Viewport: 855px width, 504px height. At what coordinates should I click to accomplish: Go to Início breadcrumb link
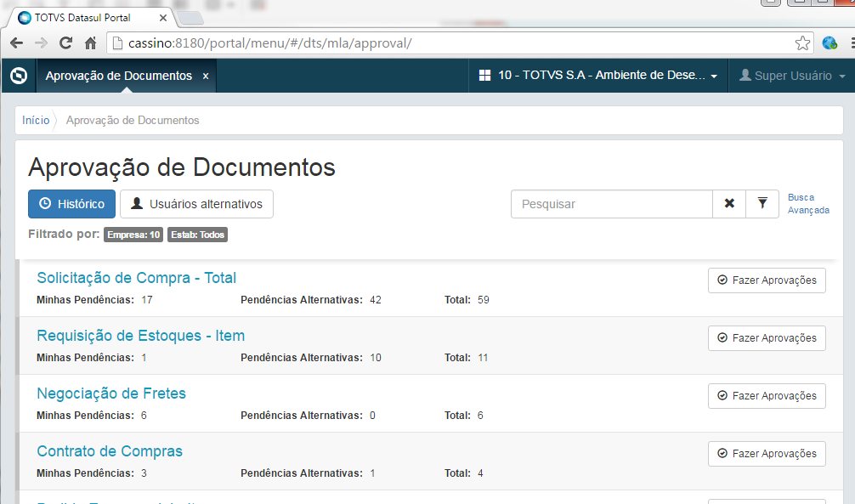pos(36,120)
